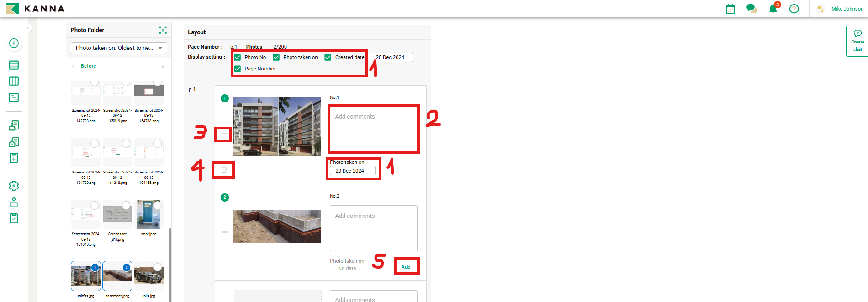The width and height of the screenshot is (868, 302).
Task: Click Add button for photo No.2 date
Action: [x=406, y=267]
